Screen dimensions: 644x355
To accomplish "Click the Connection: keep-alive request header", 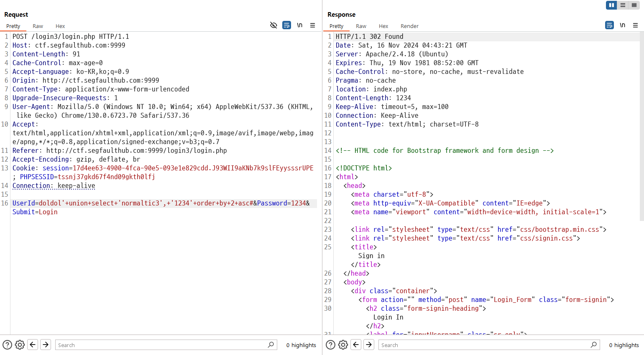I will point(54,185).
